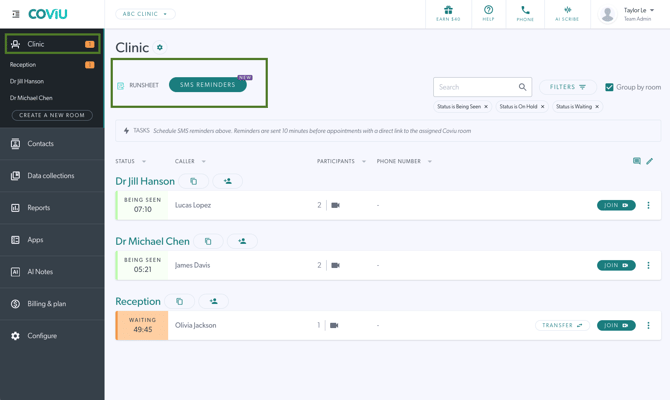This screenshot has width=670, height=400.
Task: Click the pencil edit icon above call list
Action: pos(649,161)
